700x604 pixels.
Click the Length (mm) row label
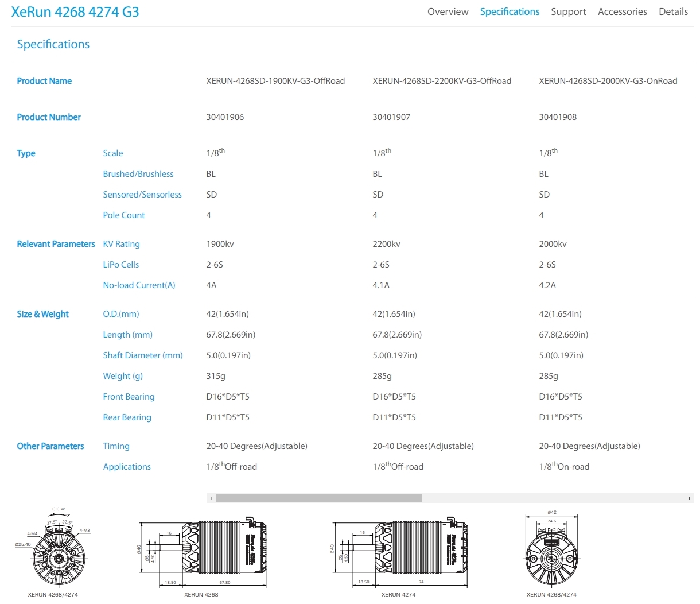128,335
